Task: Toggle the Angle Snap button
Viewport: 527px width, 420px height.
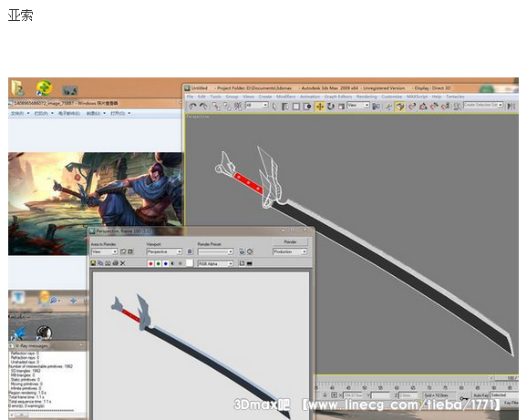Action: pyautogui.click(x=423, y=107)
